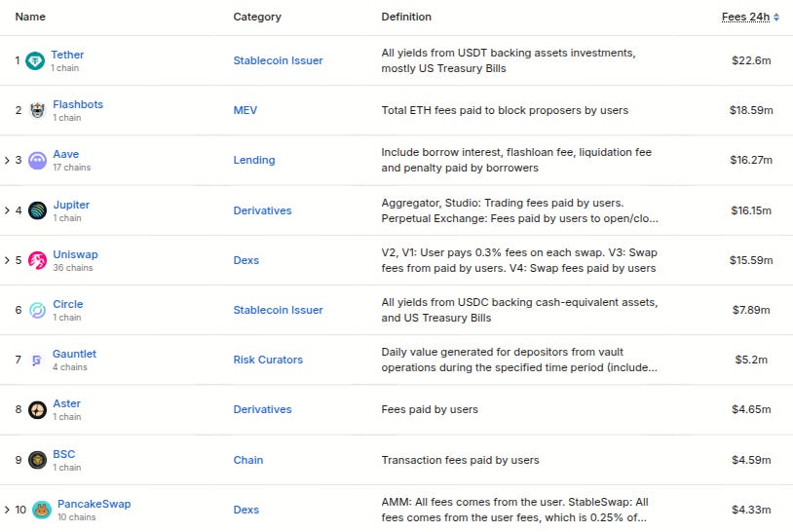Click the Definition column header

pyautogui.click(x=406, y=17)
